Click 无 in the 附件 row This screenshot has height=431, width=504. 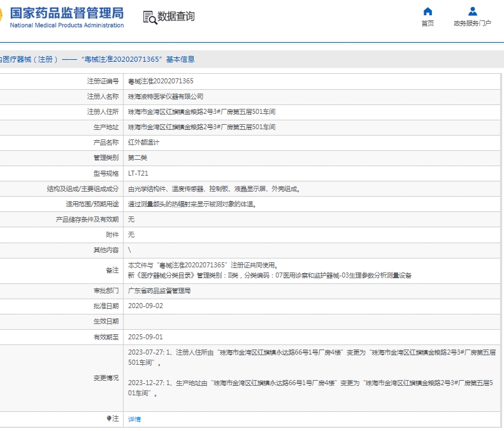click(x=131, y=235)
